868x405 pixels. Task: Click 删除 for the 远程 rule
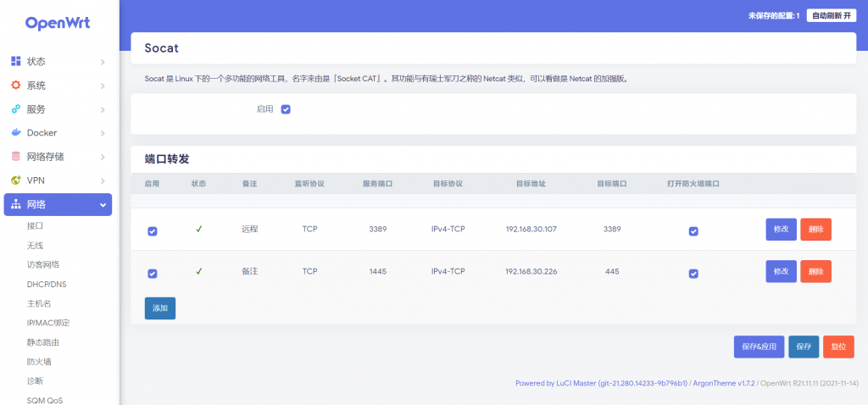[x=816, y=229]
